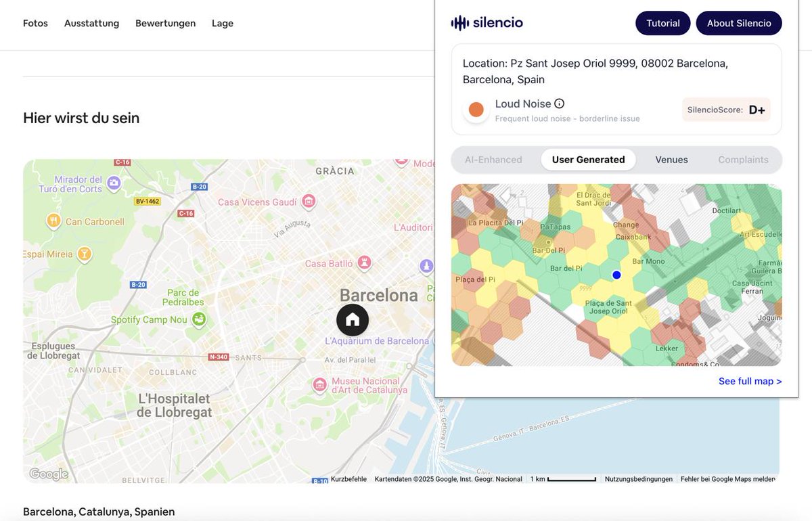Click the Plaça de Sant Josep Oriol label
Screen dimensions: 812x521
click(x=608, y=307)
